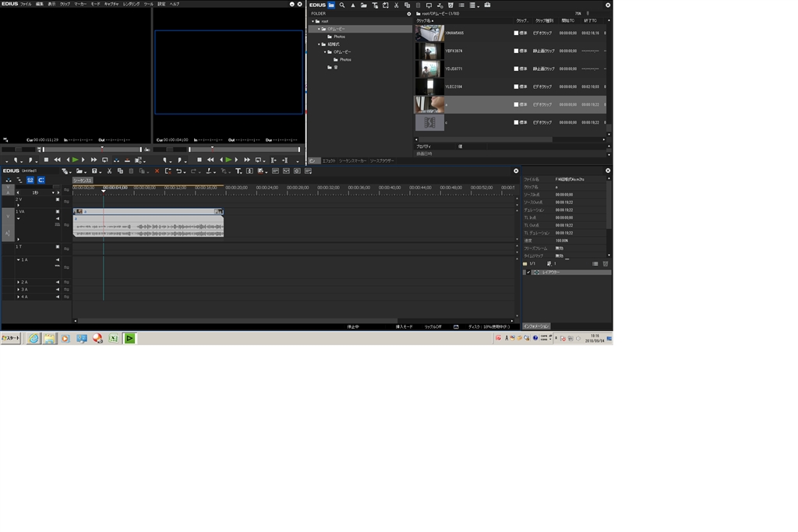Add clip to bin via open folder icon
798x532 pixels.
[364, 5]
